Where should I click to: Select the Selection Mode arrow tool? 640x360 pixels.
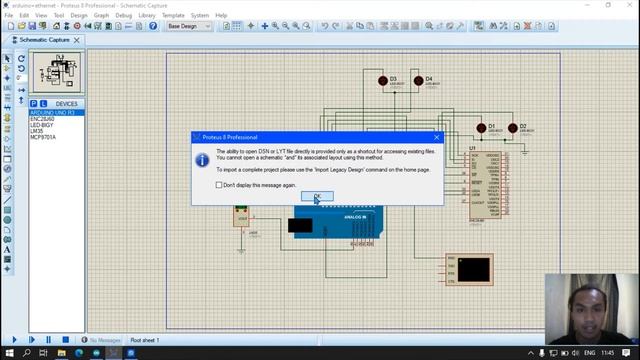coord(7,58)
